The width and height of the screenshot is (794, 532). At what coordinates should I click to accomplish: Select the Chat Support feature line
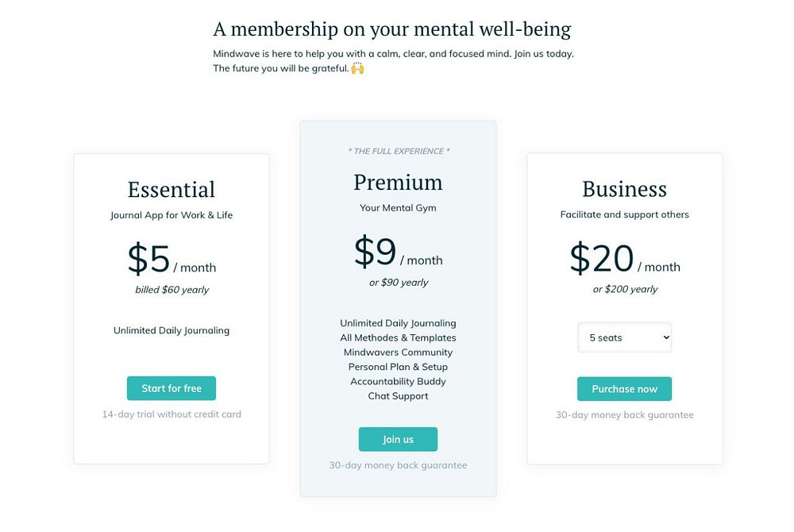tap(398, 396)
